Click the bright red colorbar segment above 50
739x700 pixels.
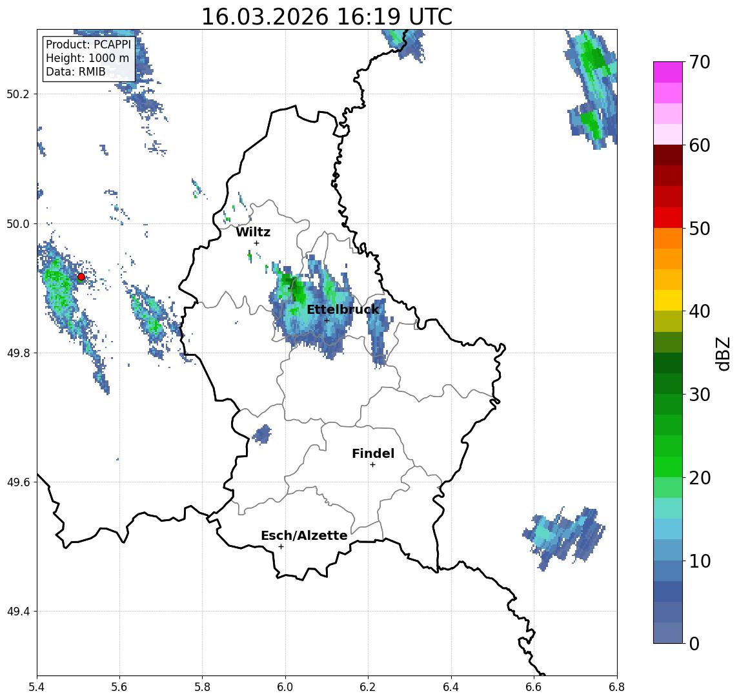coord(668,218)
